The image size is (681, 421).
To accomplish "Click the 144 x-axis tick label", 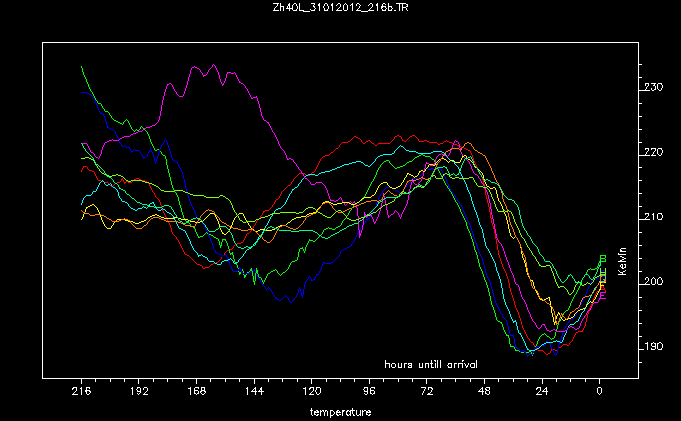I will (x=254, y=393).
